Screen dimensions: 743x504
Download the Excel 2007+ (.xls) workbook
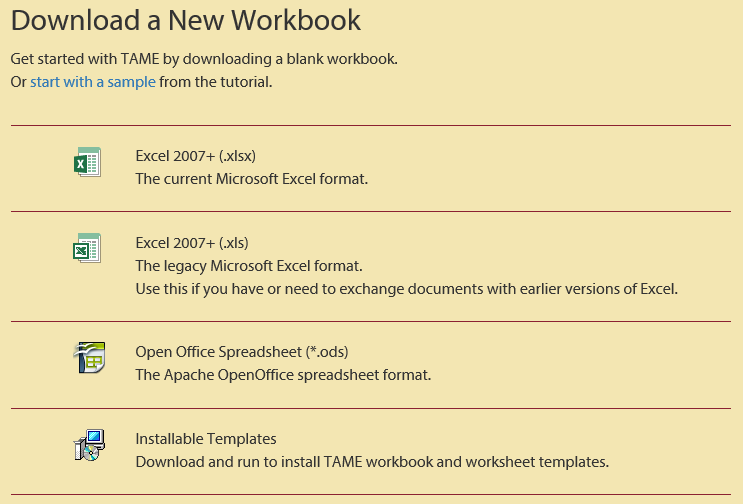coord(192,243)
